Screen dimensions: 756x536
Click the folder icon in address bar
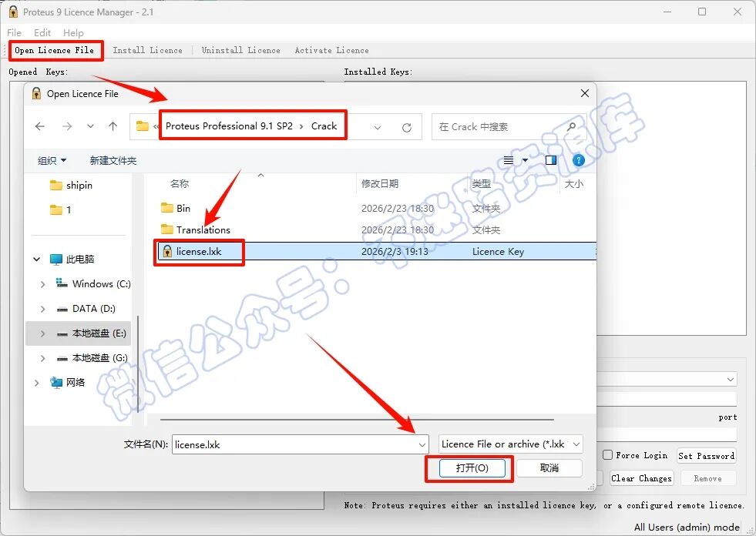(x=143, y=126)
